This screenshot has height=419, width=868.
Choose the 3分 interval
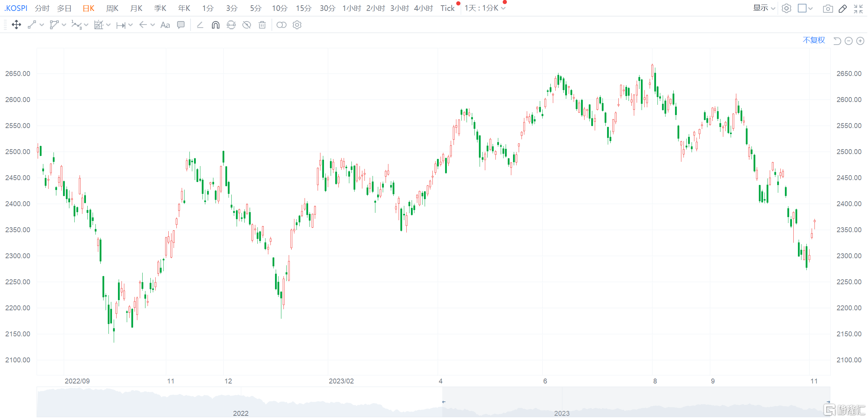(x=232, y=8)
